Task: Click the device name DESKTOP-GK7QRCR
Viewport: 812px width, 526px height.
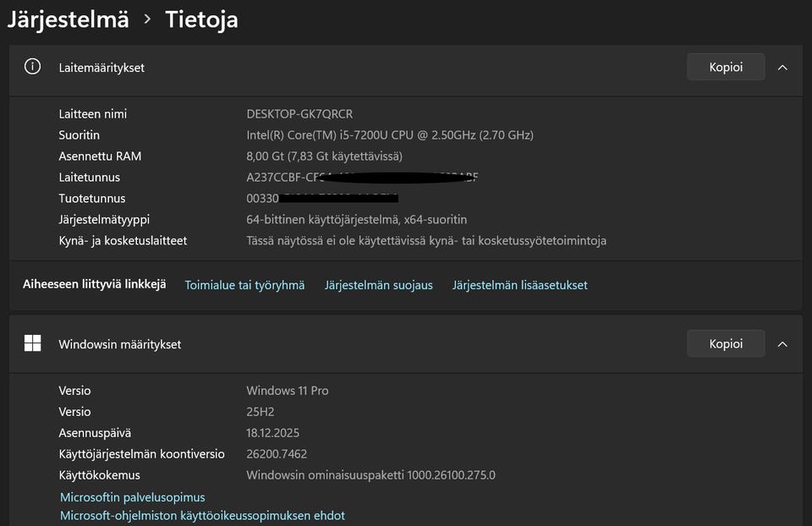Action: click(x=299, y=113)
